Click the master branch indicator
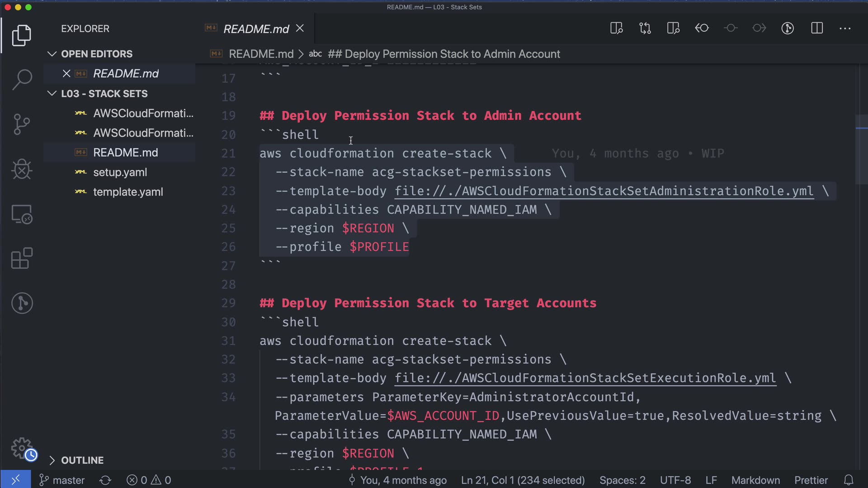This screenshot has height=488, width=868. 62,480
